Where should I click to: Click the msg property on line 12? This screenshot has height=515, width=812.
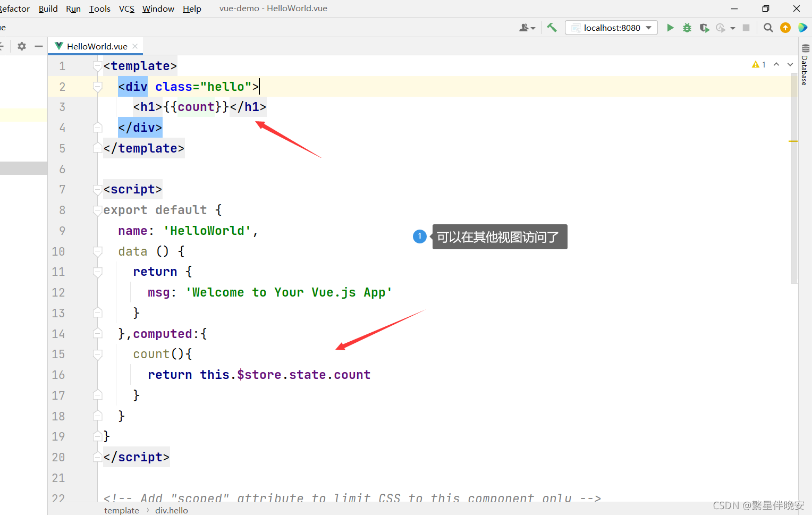click(158, 292)
